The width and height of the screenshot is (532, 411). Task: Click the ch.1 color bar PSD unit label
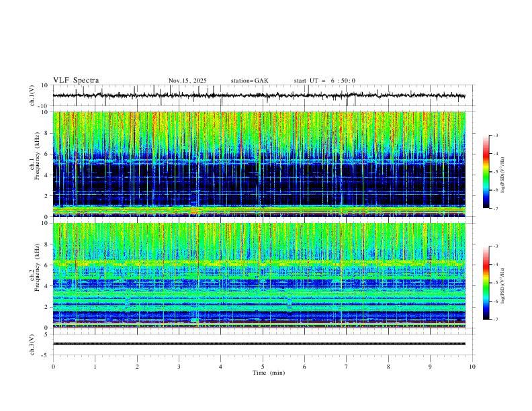(503, 175)
